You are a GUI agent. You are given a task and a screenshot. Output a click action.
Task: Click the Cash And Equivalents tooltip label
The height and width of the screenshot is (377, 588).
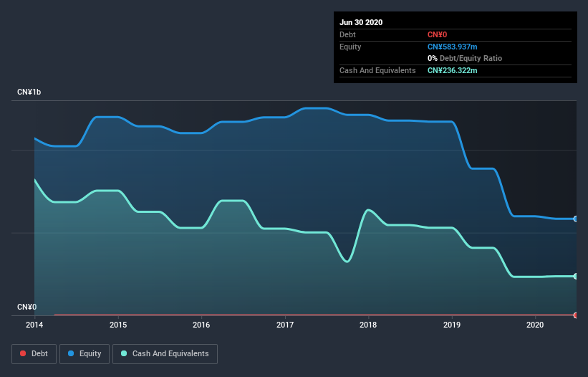pyautogui.click(x=377, y=70)
